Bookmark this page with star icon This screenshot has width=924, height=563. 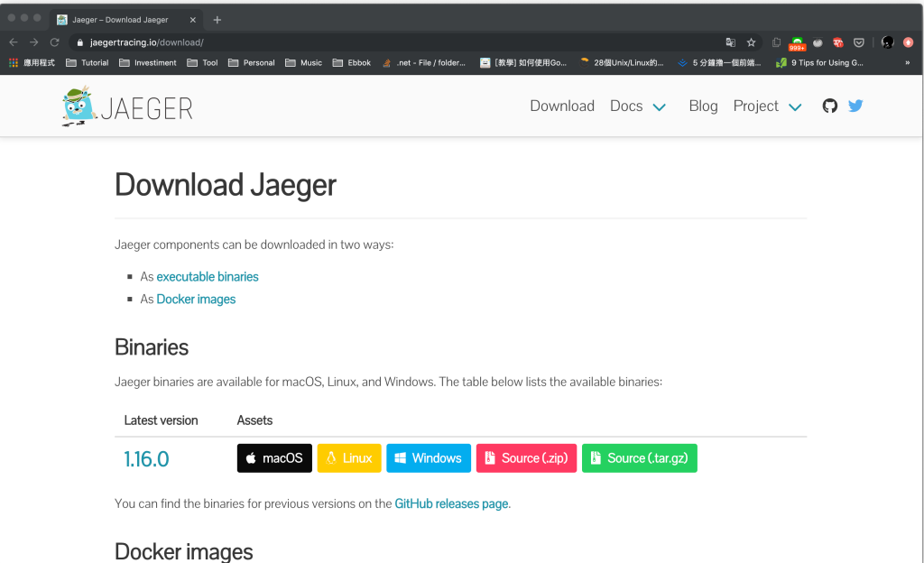coord(751,42)
